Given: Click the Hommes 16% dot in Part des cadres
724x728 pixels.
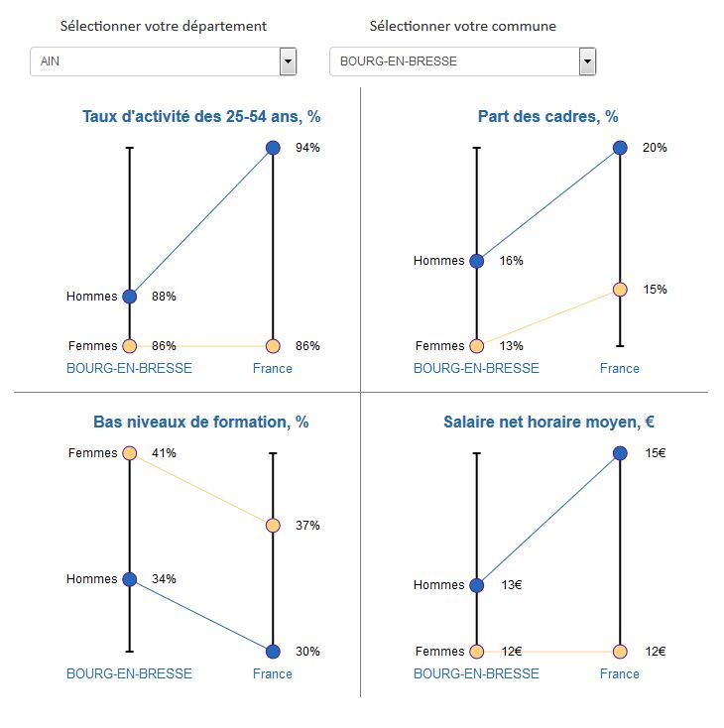Looking at the screenshot, I should [476, 261].
